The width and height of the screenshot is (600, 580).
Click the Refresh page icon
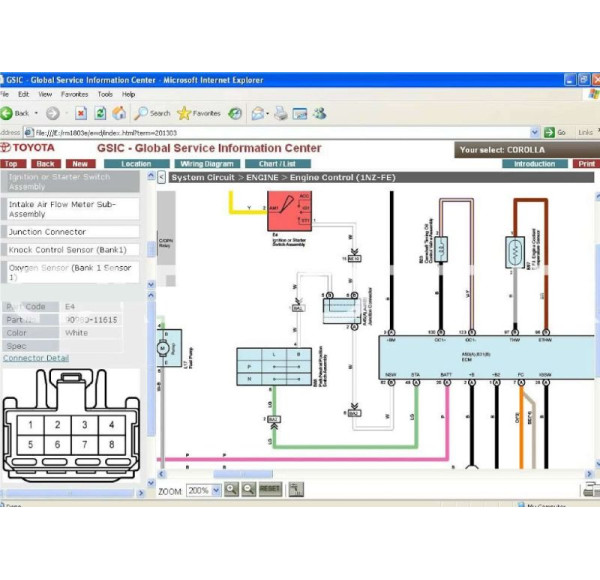click(x=100, y=113)
